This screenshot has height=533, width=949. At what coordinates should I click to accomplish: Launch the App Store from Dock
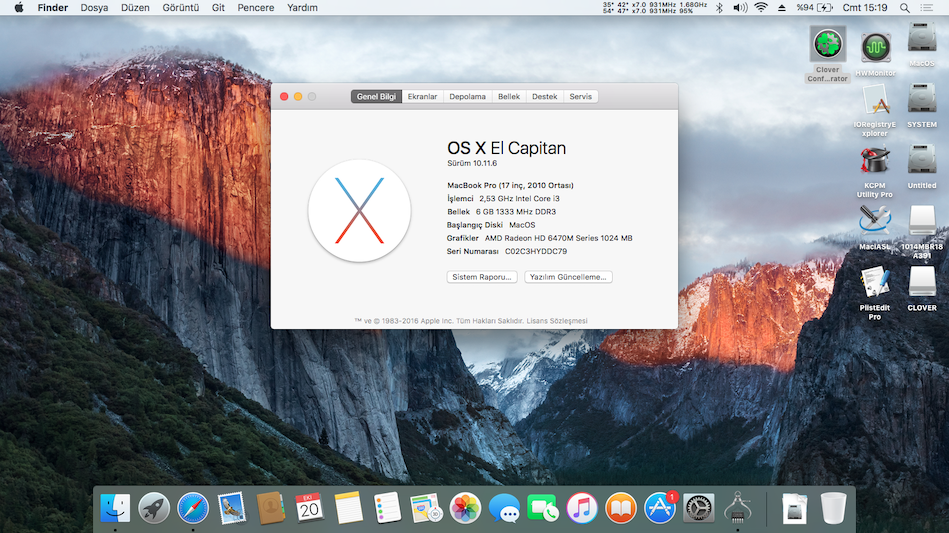tap(659, 508)
